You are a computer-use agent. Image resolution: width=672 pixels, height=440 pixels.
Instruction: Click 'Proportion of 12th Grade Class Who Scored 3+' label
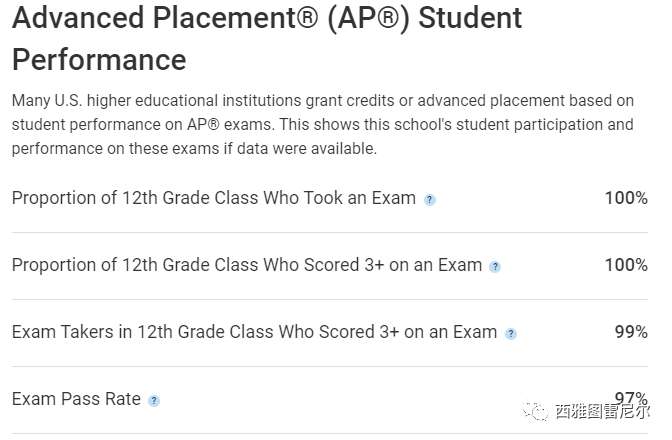tap(246, 265)
